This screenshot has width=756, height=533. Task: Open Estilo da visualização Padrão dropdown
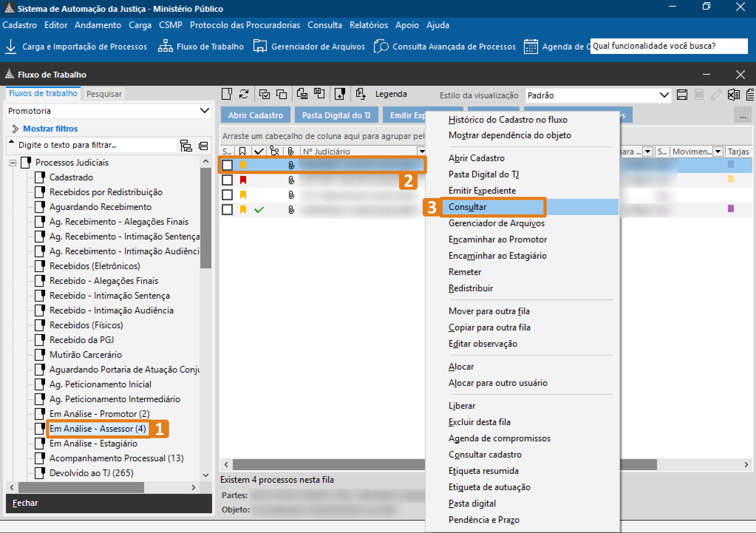(664, 96)
